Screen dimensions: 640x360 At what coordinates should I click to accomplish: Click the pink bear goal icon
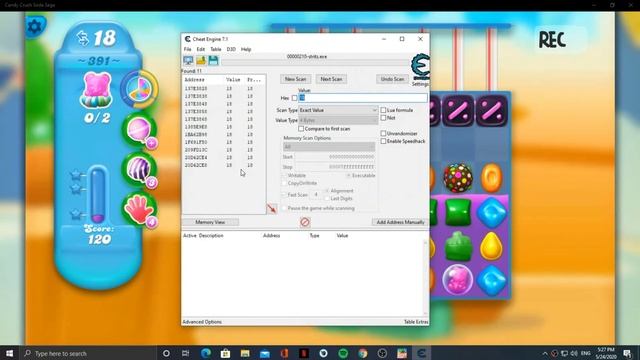click(96, 90)
